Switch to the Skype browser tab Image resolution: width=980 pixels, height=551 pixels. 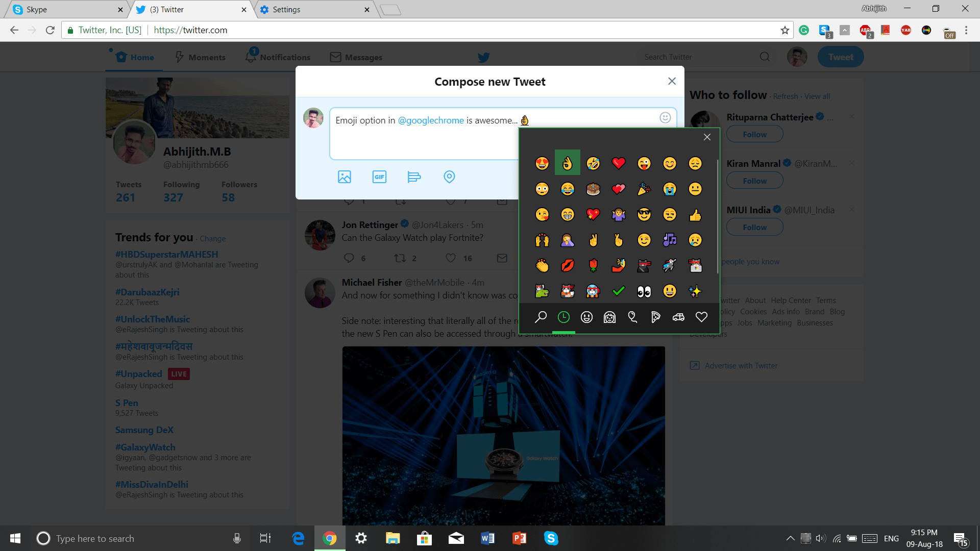(x=66, y=9)
